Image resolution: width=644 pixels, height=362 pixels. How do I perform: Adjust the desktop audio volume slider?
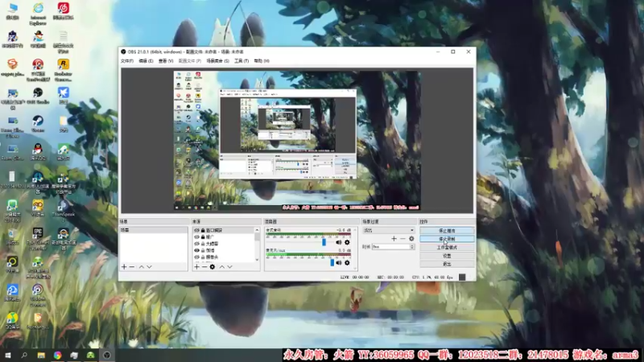point(324,242)
